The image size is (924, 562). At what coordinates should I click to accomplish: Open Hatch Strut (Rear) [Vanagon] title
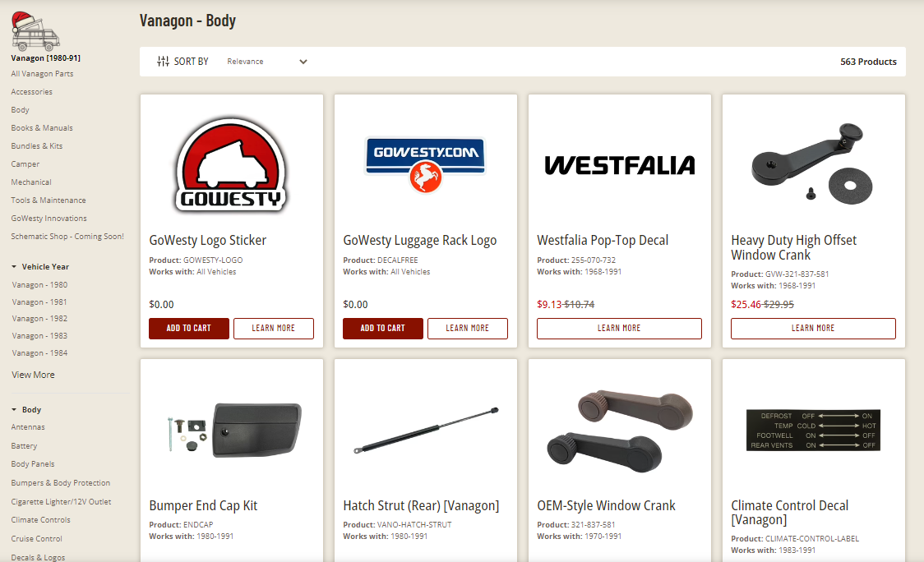[421, 505]
